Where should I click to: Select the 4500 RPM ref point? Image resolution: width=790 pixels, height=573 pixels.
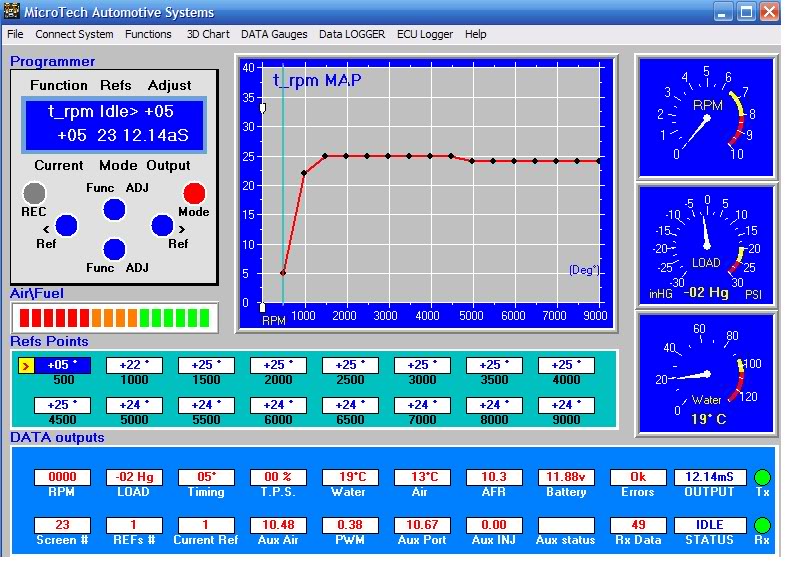[62, 405]
